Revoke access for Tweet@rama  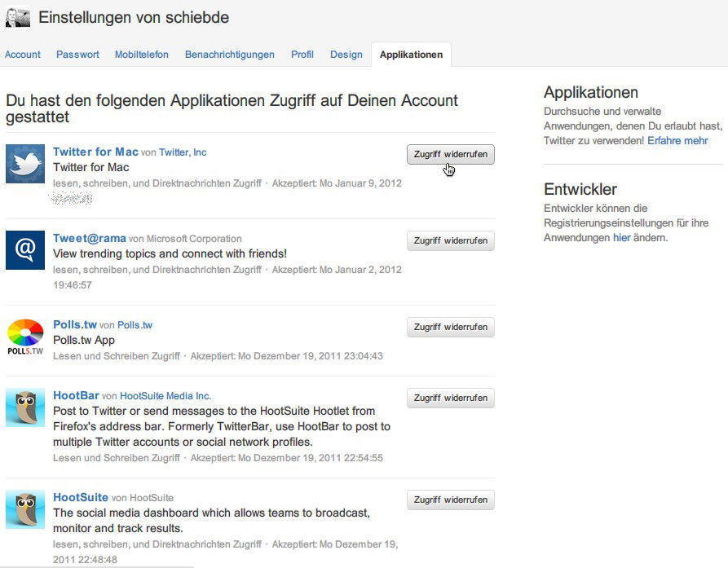(450, 240)
